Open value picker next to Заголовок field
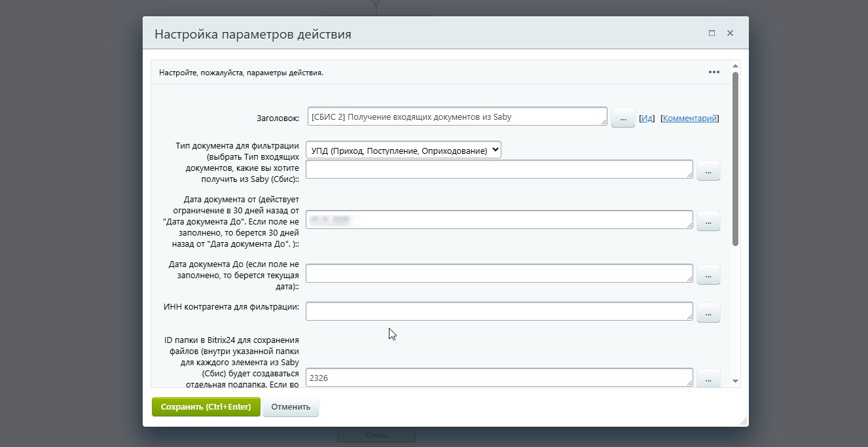 coord(623,118)
